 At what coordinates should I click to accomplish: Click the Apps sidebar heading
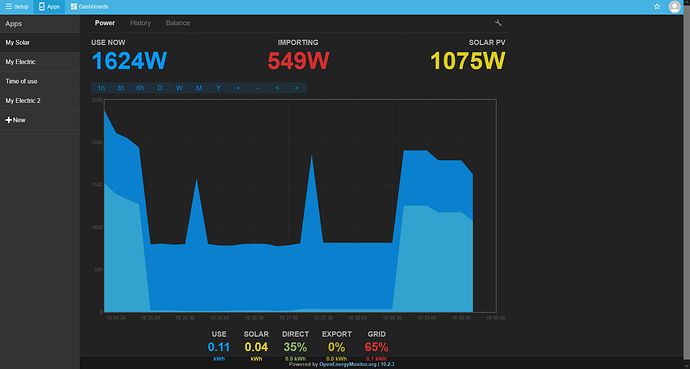[14, 24]
